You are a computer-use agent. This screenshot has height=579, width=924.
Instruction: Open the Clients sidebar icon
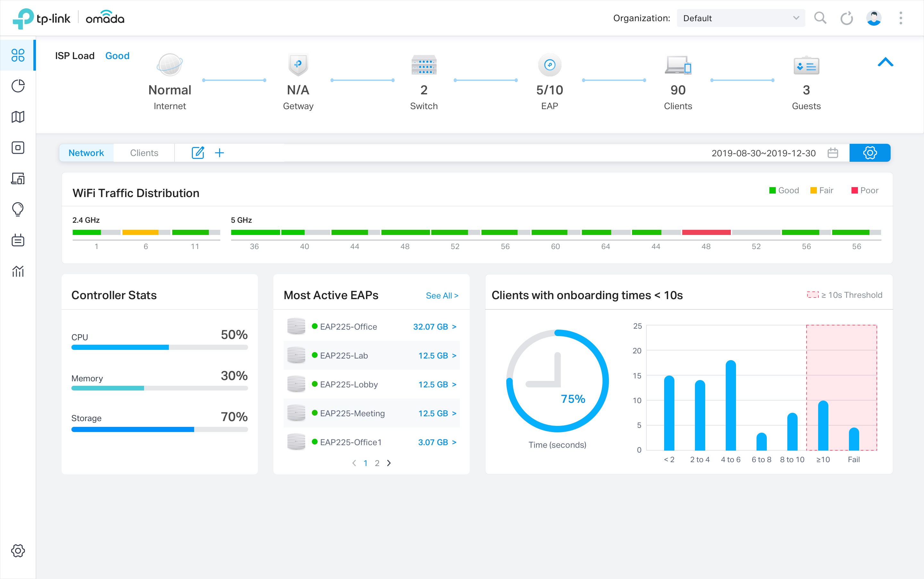(18, 178)
